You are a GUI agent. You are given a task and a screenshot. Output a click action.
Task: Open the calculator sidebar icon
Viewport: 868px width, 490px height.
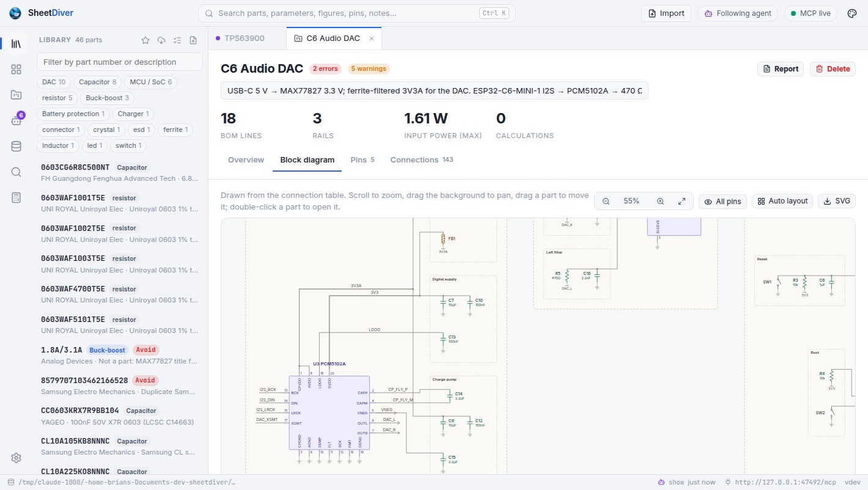17,197
